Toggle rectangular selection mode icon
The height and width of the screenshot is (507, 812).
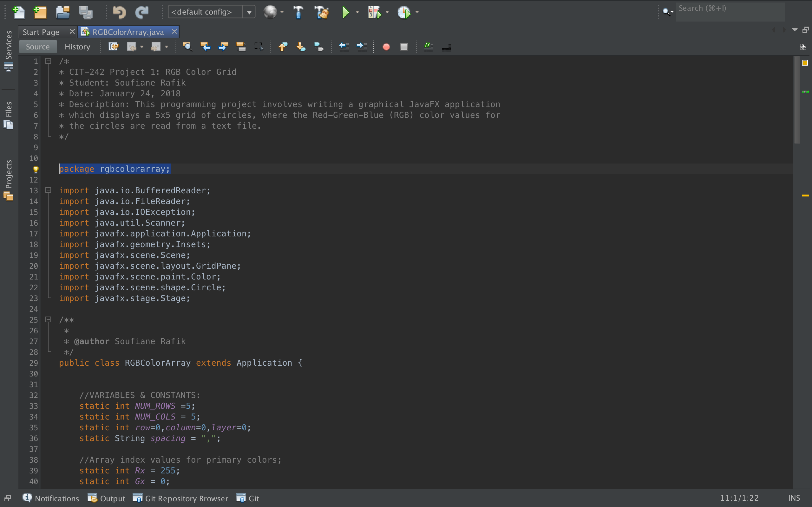(258, 47)
